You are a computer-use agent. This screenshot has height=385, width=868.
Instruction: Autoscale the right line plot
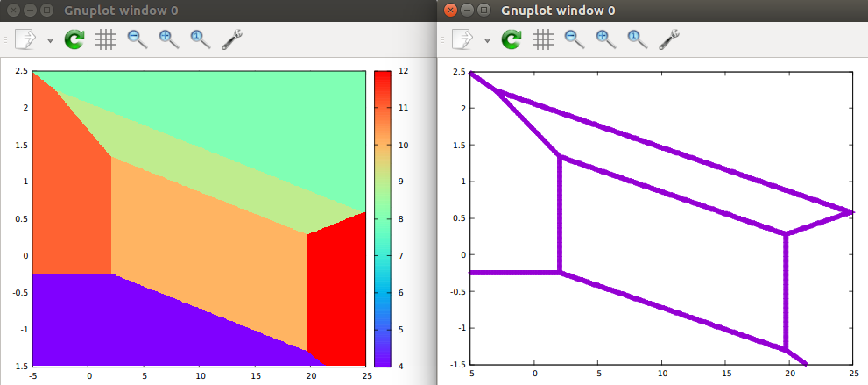click(x=638, y=39)
